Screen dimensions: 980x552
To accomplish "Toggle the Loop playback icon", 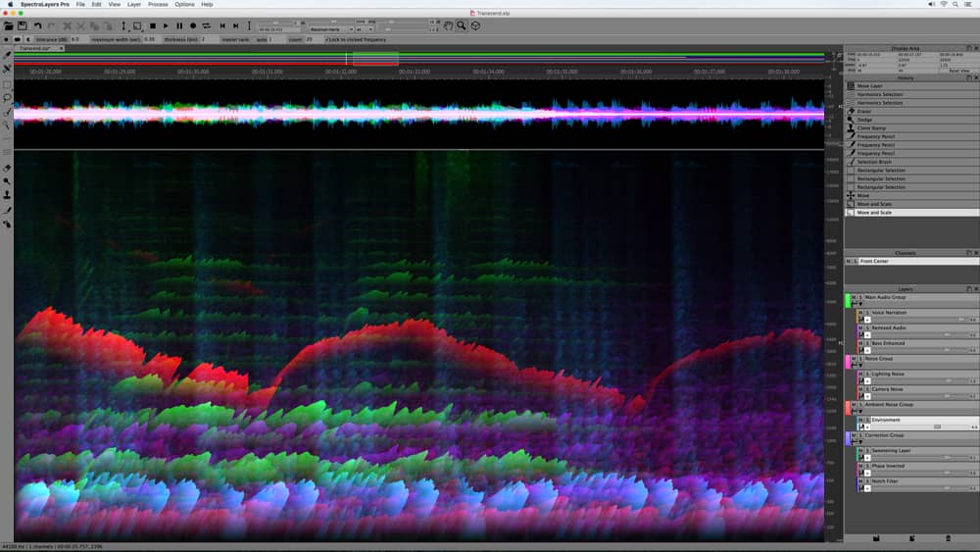I will pos(207,25).
